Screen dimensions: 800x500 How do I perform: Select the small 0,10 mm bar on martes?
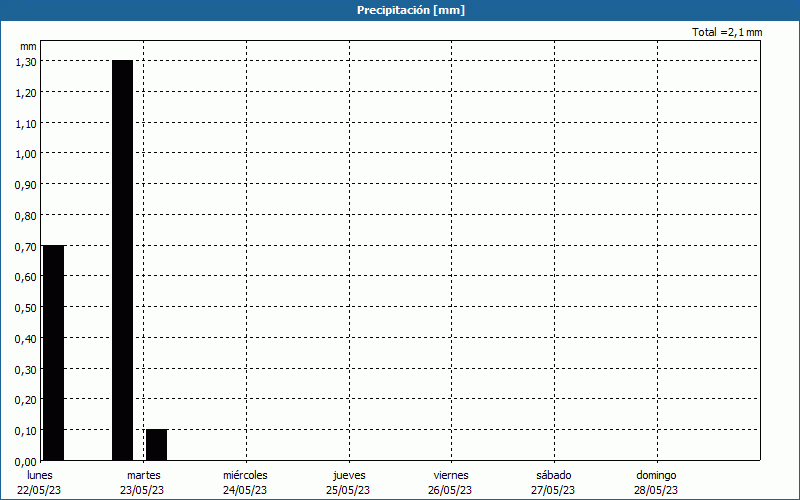coord(157,445)
